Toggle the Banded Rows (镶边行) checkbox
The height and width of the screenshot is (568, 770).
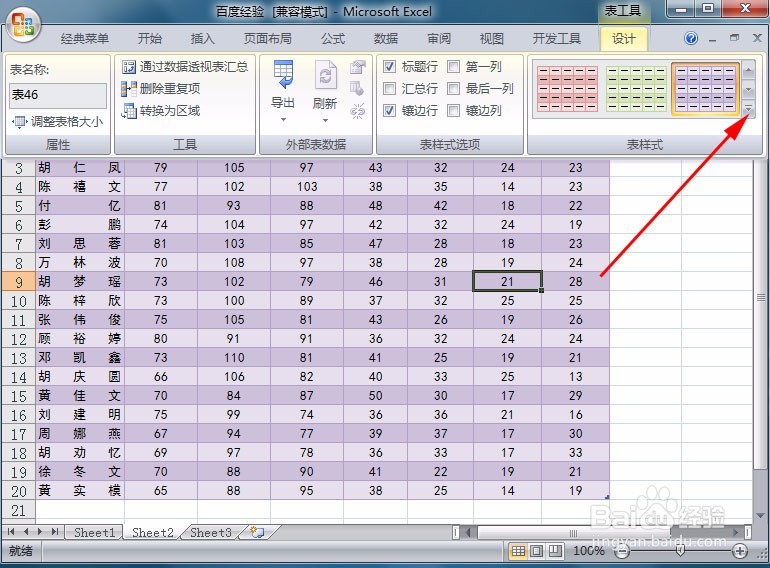click(x=389, y=110)
